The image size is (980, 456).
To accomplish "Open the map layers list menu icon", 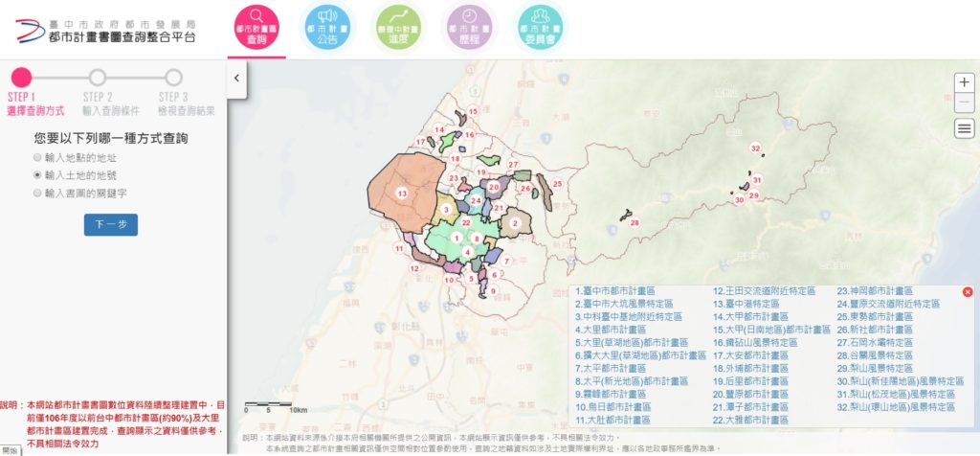I will point(965,128).
